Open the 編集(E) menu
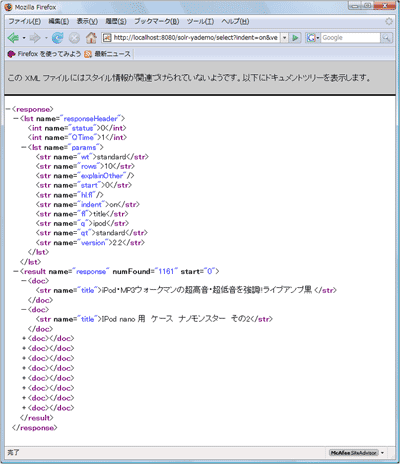 tap(59, 21)
